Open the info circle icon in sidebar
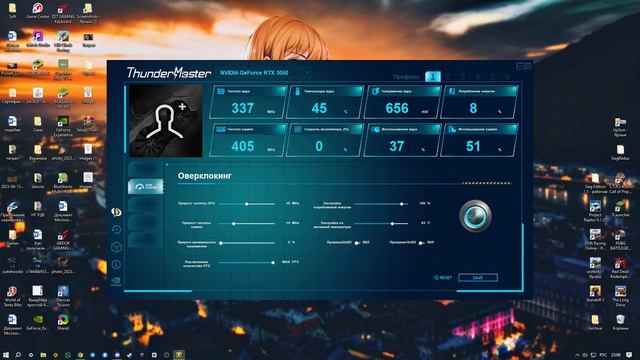 [116, 264]
